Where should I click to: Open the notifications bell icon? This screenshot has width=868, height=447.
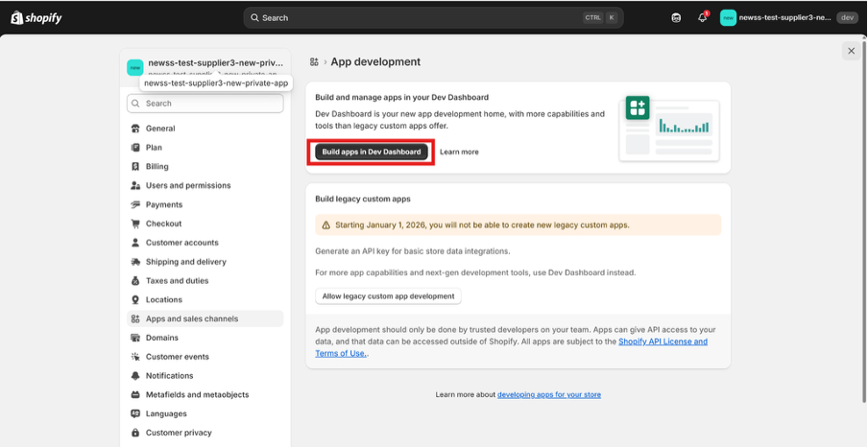pyautogui.click(x=702, y=17)
